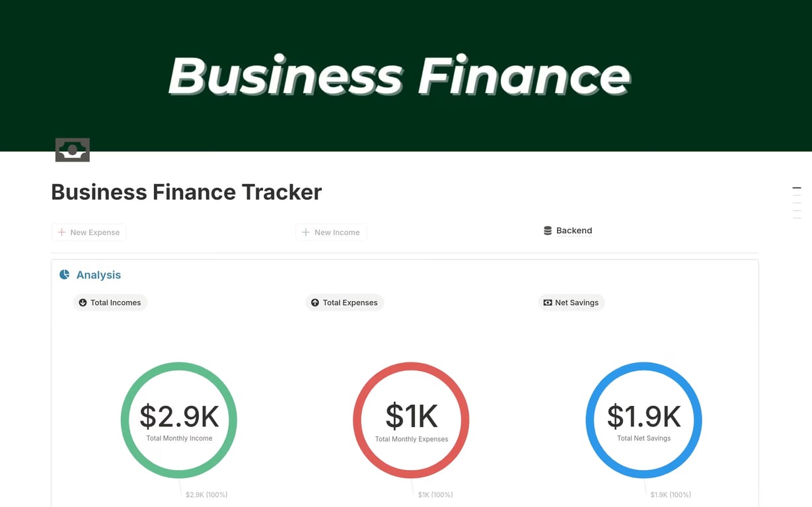Jump using the top table-of-contents marker

tap(796, 189)
